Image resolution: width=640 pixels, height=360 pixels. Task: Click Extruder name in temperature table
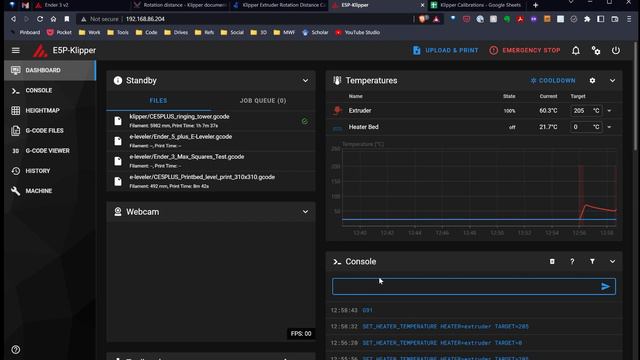click(360, 111)
